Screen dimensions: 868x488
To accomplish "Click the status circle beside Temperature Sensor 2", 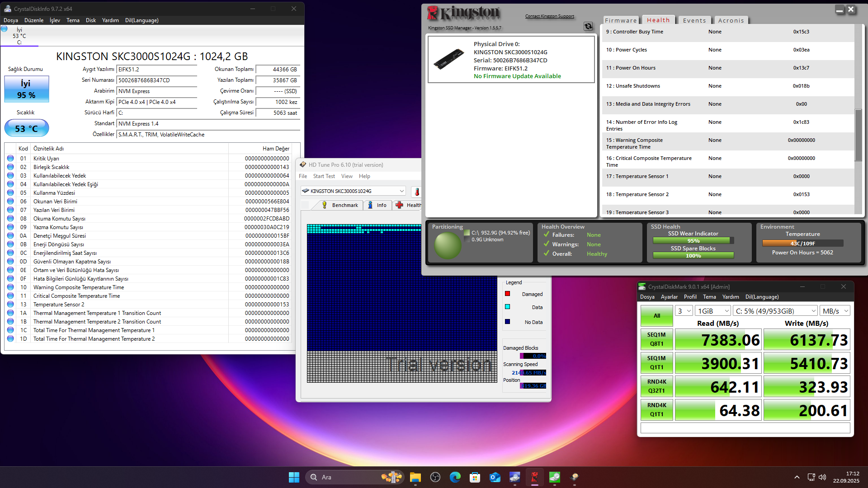I will click(10, 305).
